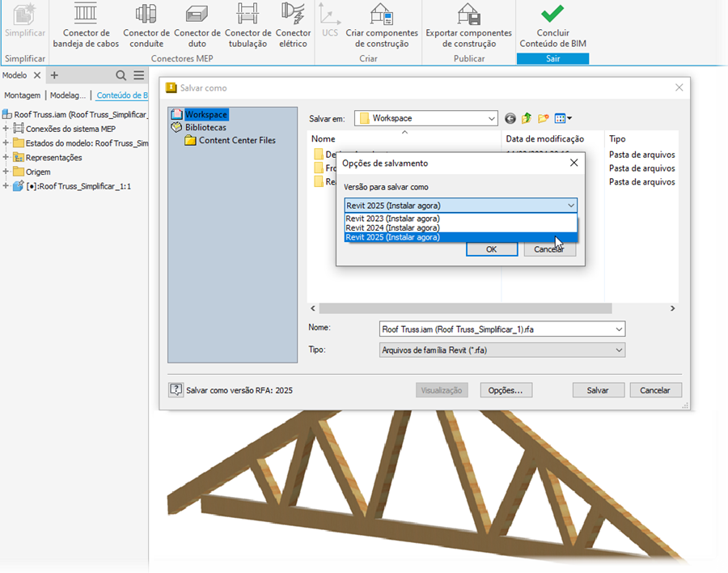
Task: Select Roof Truss_Simplificar_1:1 item
Action: click(78, 186)
